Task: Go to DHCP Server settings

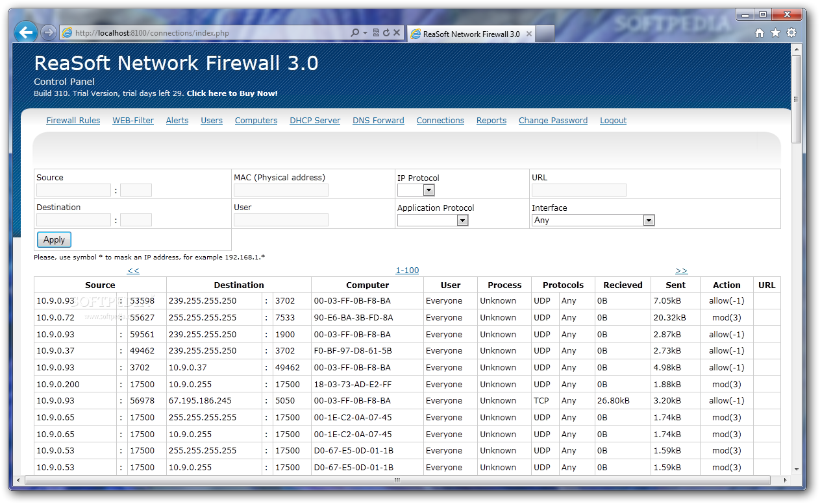Action: click(315, 121)
